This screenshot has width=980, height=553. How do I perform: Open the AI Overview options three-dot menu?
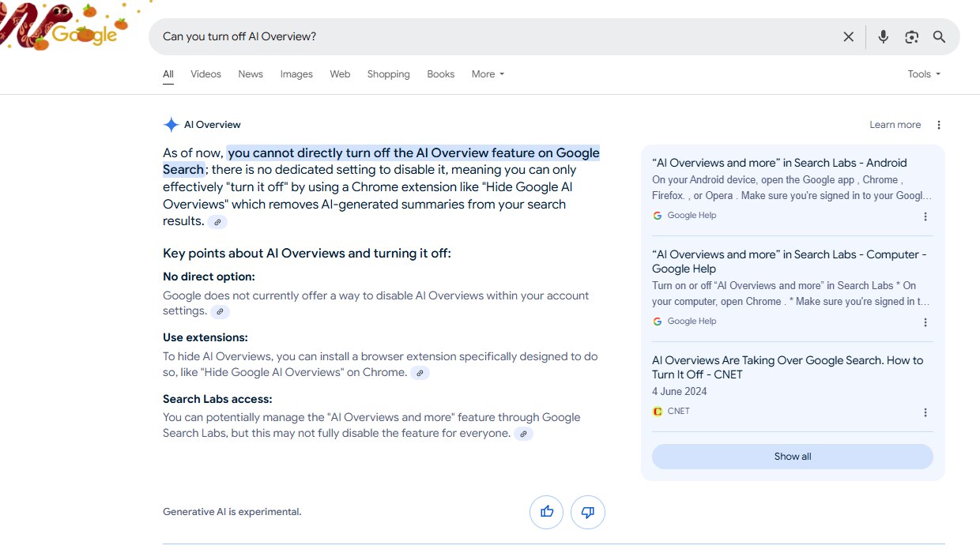pos(939,124)
